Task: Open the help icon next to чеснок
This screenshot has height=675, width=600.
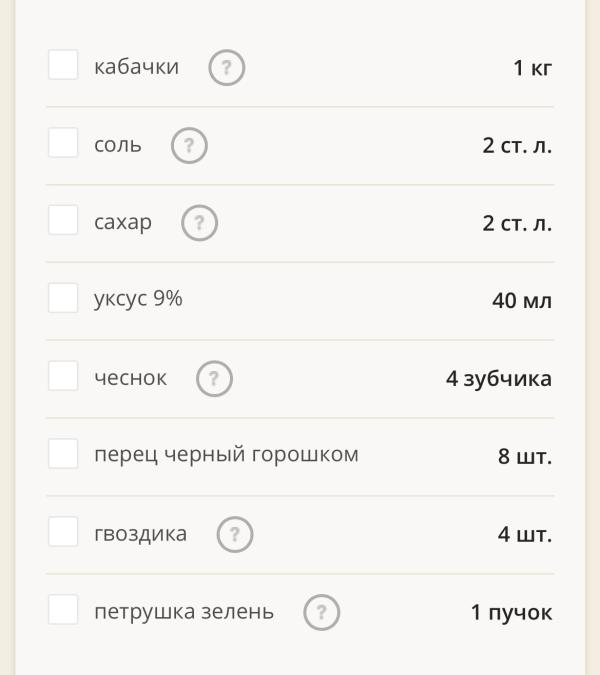Action: 214,378
